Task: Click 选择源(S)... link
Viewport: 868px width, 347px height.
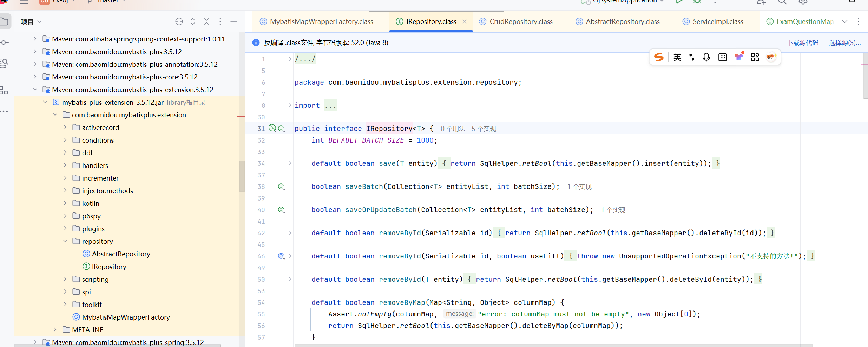Action: [845, 42]
